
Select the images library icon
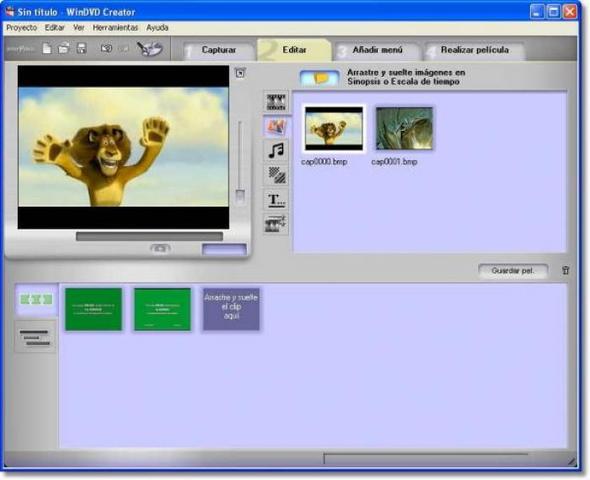coord(276,127)
